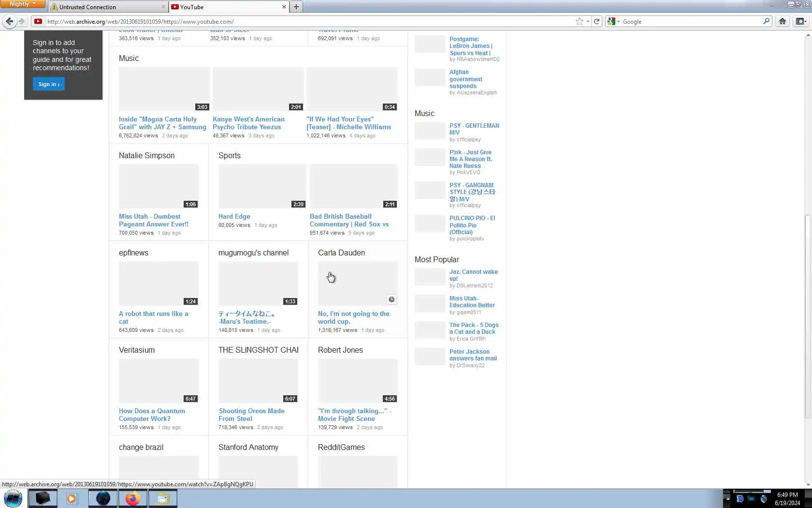The height and width of the screenshot is (508, 812).
Task: Open "Peter Jackson answers fan mail" link
Action: (473, 355)
